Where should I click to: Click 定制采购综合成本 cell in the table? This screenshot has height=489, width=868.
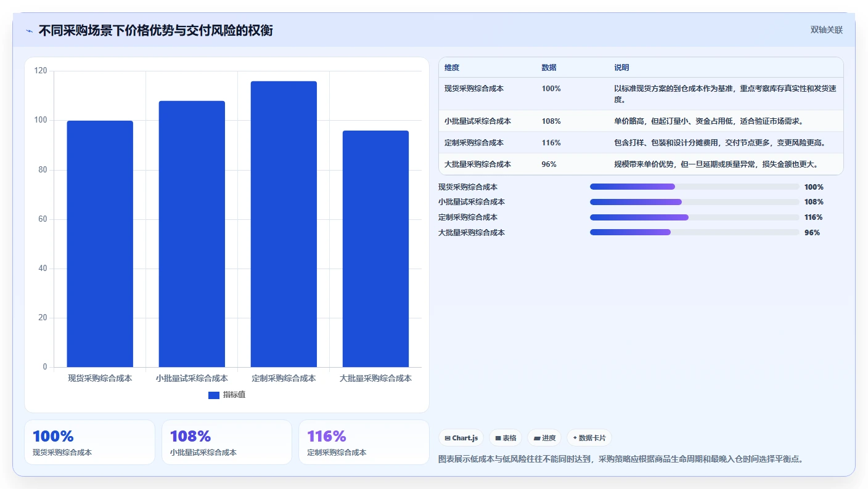click(474, 143)
